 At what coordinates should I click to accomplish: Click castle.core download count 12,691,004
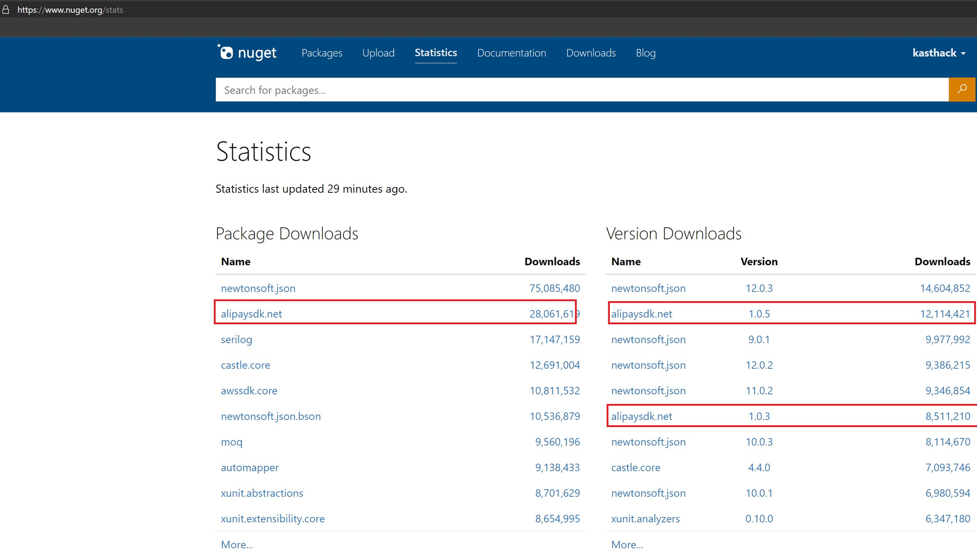click(554, 365)
